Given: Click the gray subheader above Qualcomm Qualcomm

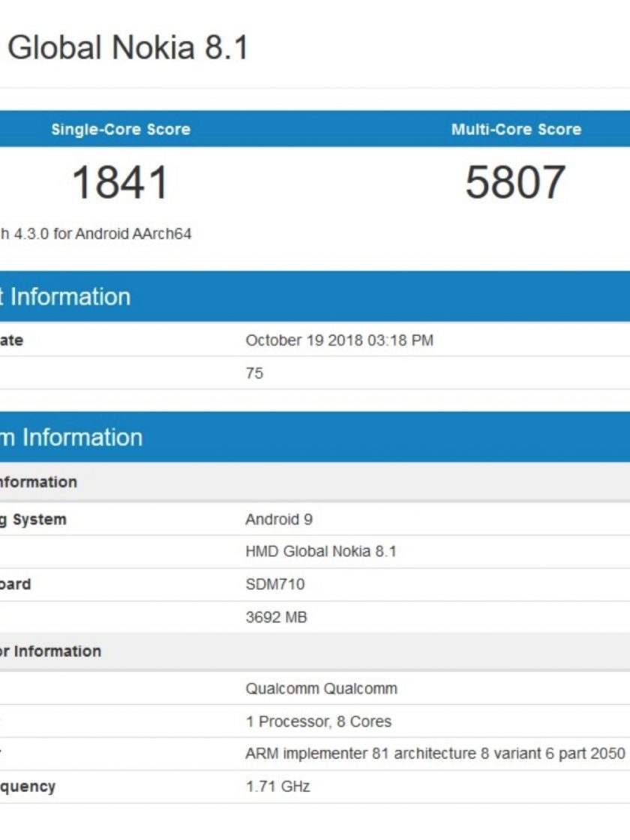Looking at the screenshot, I should (315, 651).
